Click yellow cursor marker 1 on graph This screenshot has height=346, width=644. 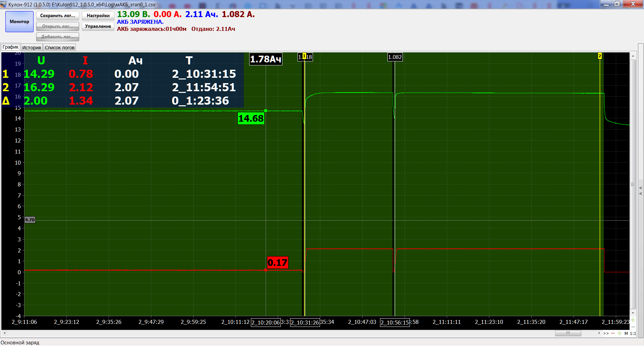(304, 56)
